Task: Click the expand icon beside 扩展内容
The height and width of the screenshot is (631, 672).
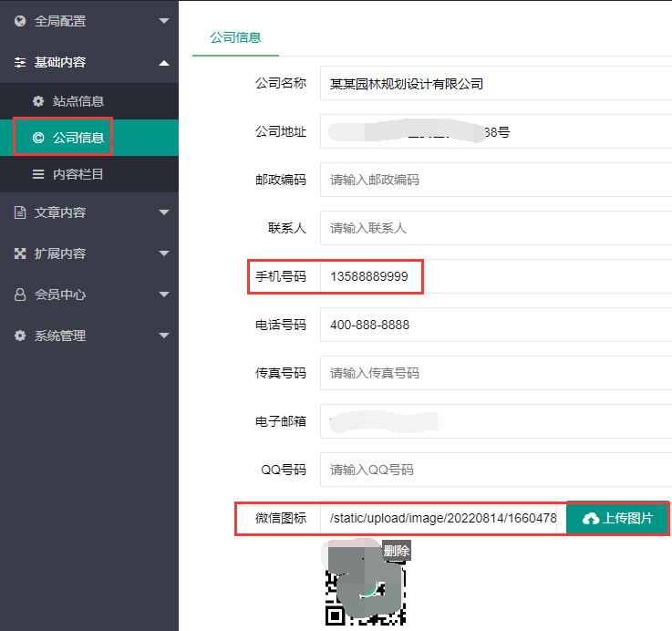Action: click(x=20, y=253)
